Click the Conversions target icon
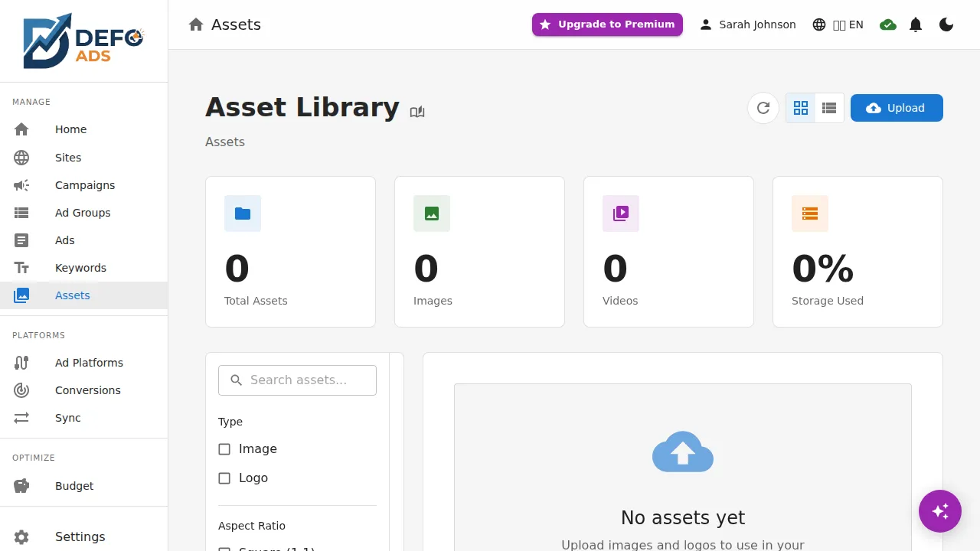980x551 pixels. pos(21,390)
